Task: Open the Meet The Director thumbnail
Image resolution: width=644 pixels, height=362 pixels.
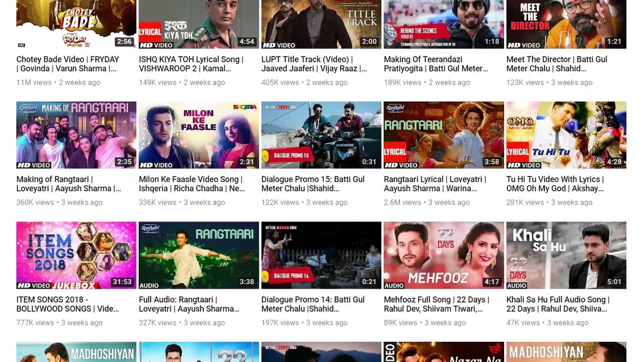Action: (x=566, y=24)
